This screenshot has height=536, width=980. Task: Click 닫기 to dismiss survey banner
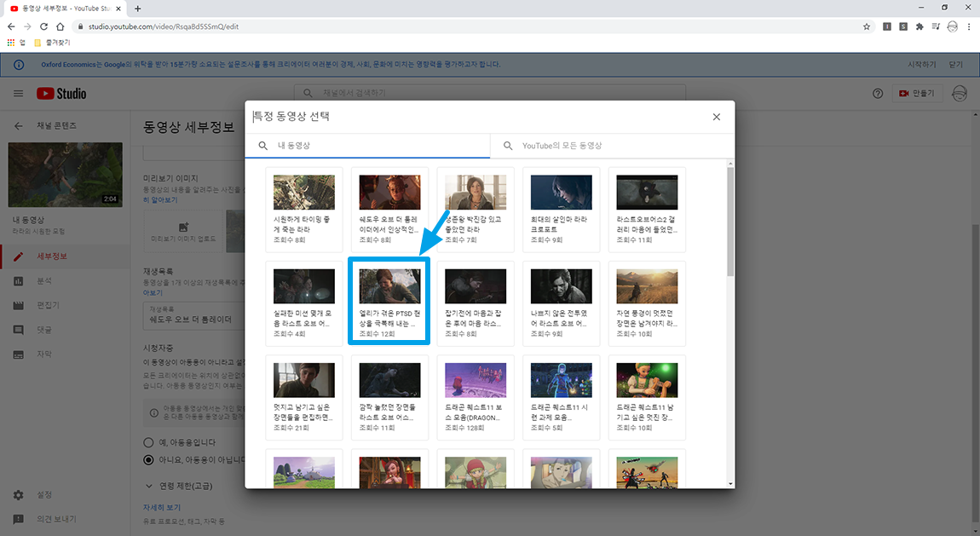click(x=955, y=65)
